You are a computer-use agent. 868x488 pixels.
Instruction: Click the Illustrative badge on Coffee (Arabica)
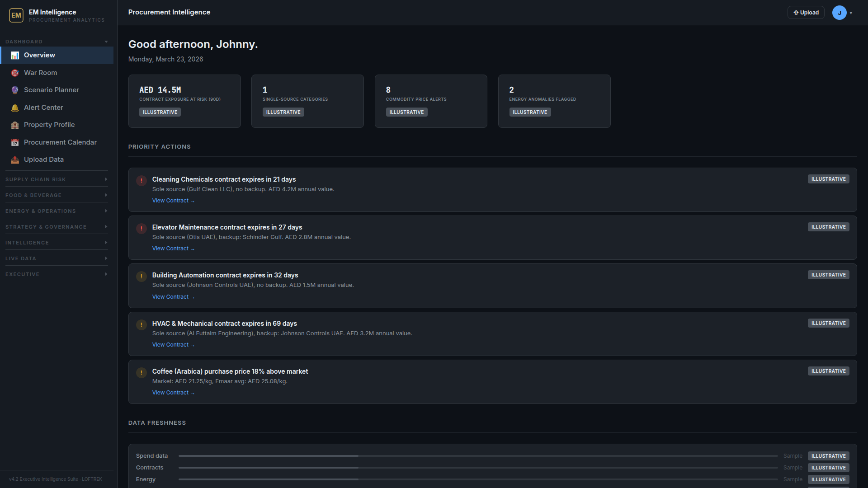click(829, 371)
